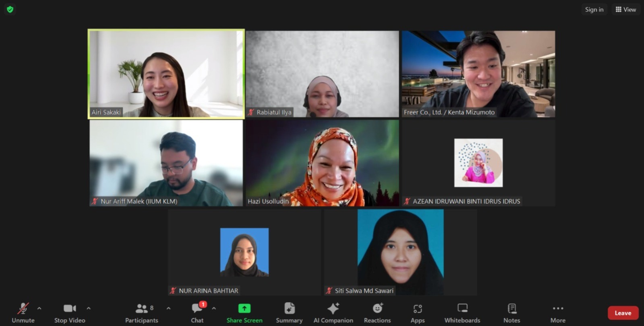Viewport: 644px width, 326px height.
Task: Expand the arrow next to Chat
Action: tap(214, 308)
